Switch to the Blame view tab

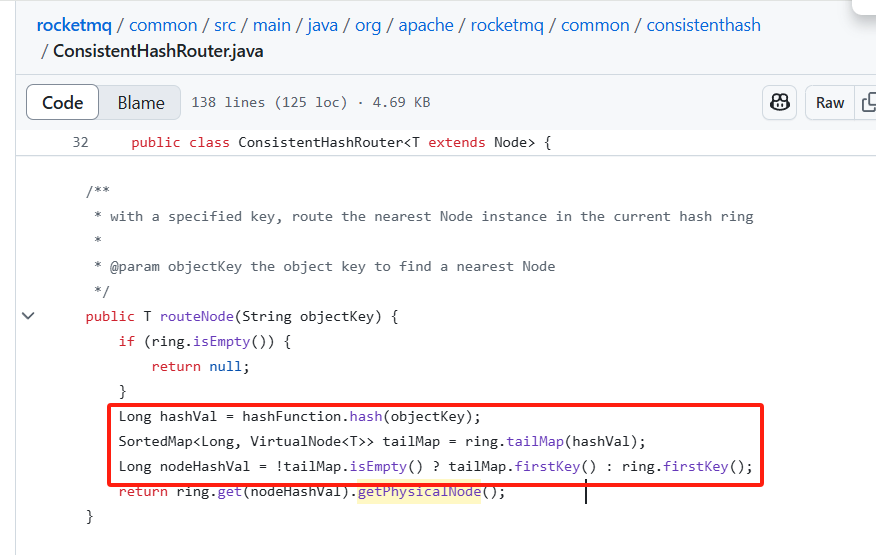click(141, 102)
